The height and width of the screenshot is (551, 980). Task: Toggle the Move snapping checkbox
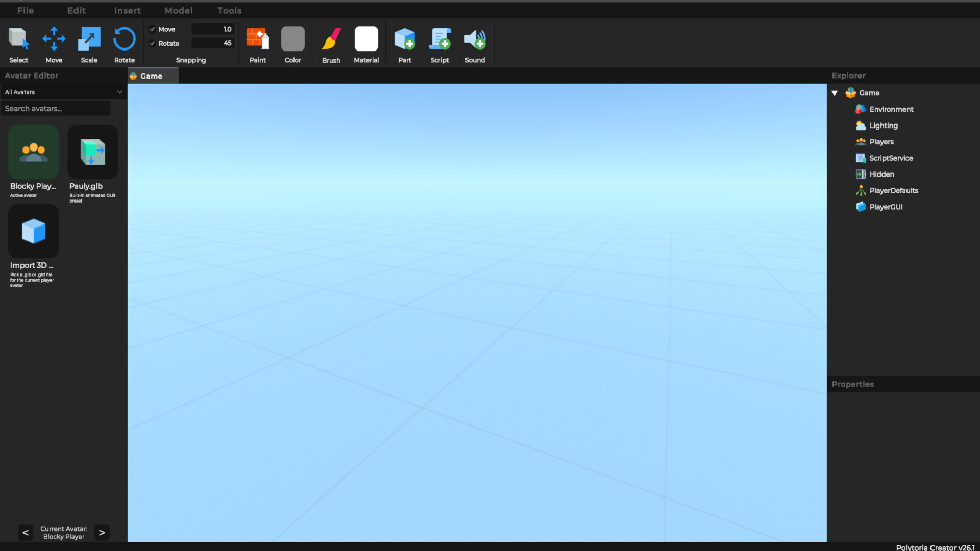coord(152,29)
